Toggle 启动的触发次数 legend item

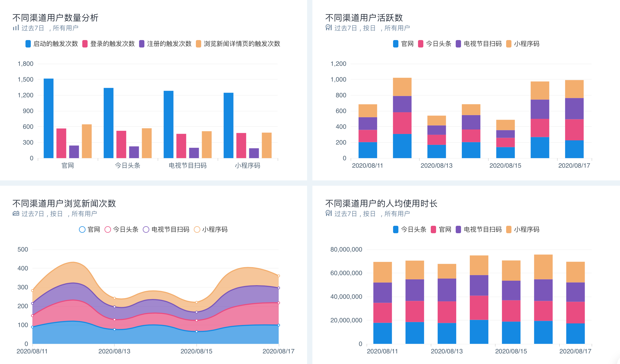pos(52,44)
